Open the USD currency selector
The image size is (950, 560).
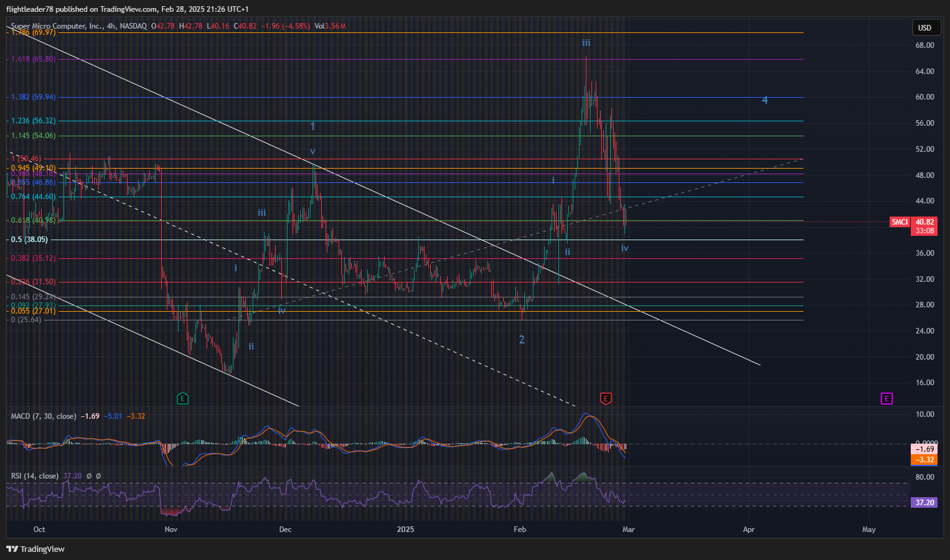click(925, 27)
